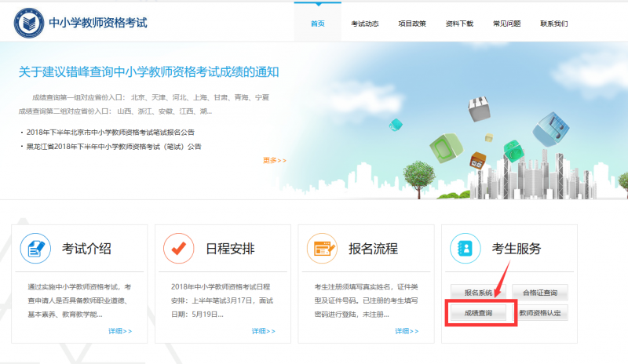Open 详细>> under 日程安排
Screen dimensions: 628x364
coord(264,331)
